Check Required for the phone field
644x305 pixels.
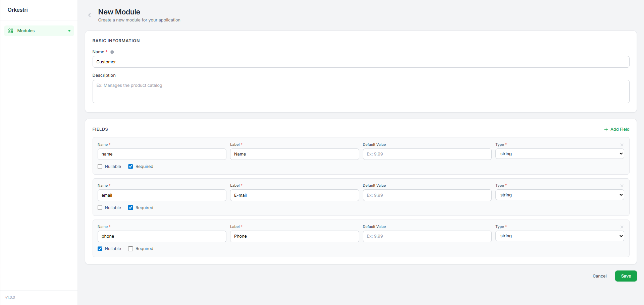[130, 249]
